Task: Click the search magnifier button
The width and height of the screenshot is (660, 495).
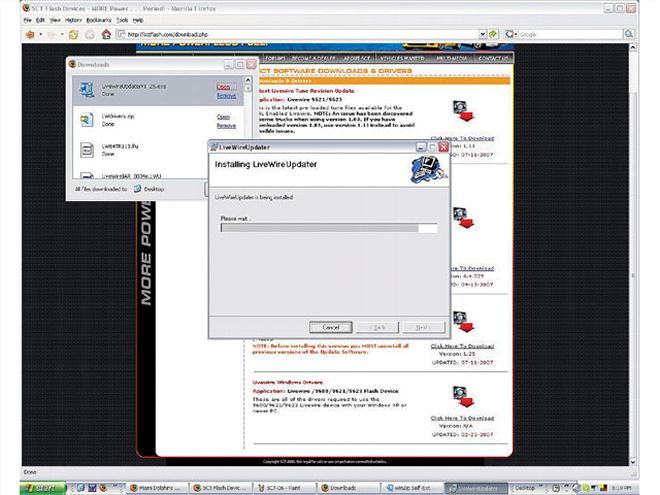Action: click(628, 35)
